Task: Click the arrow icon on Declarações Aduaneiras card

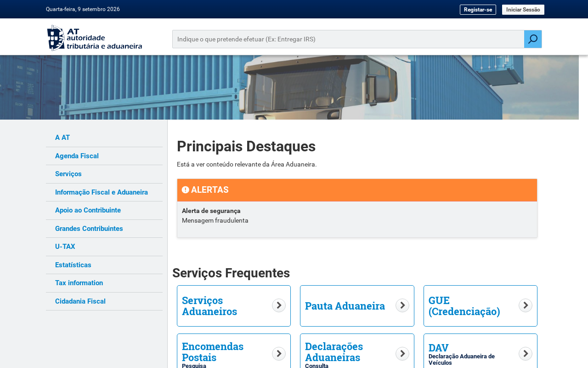Action: [x=402, y=354]
